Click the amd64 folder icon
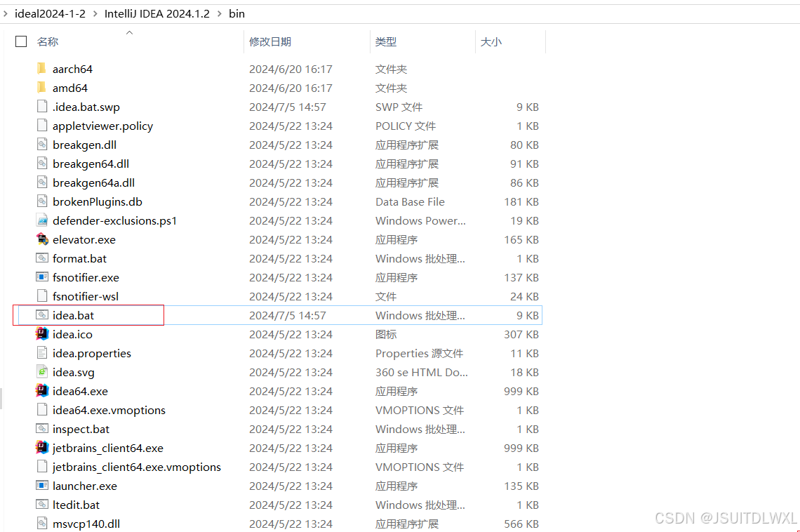The width and height of the screenshot is (800, 532). [x=42, y=87]
